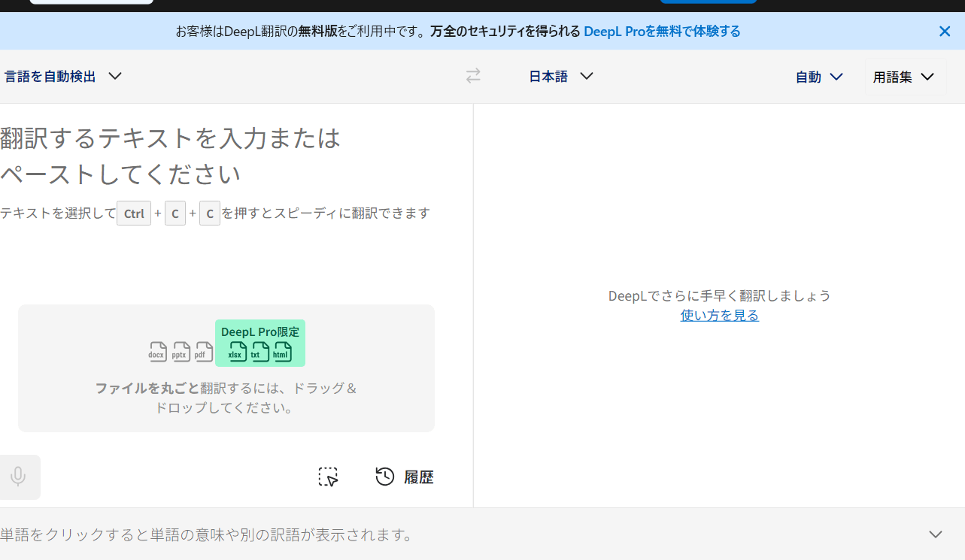Click the file drag-and-drop area text
Viewport: 965px width, 560px height.
click(226, 398)
